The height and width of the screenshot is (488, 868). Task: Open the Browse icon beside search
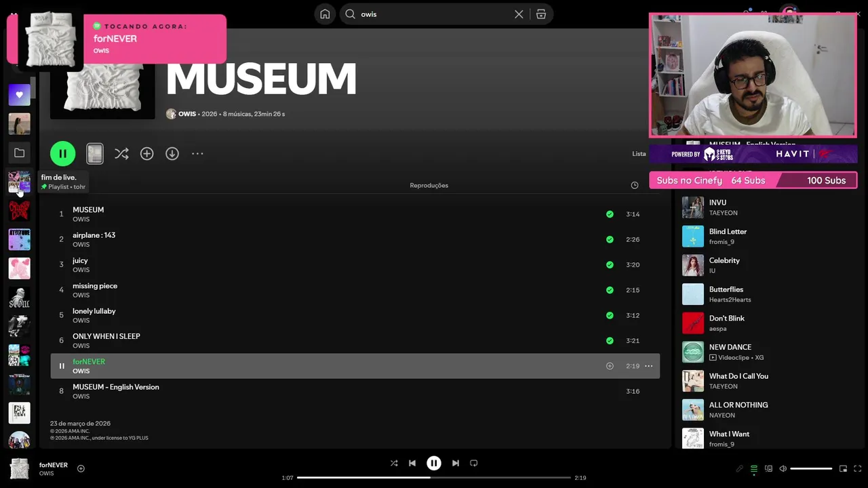click(x=541, y=14)
